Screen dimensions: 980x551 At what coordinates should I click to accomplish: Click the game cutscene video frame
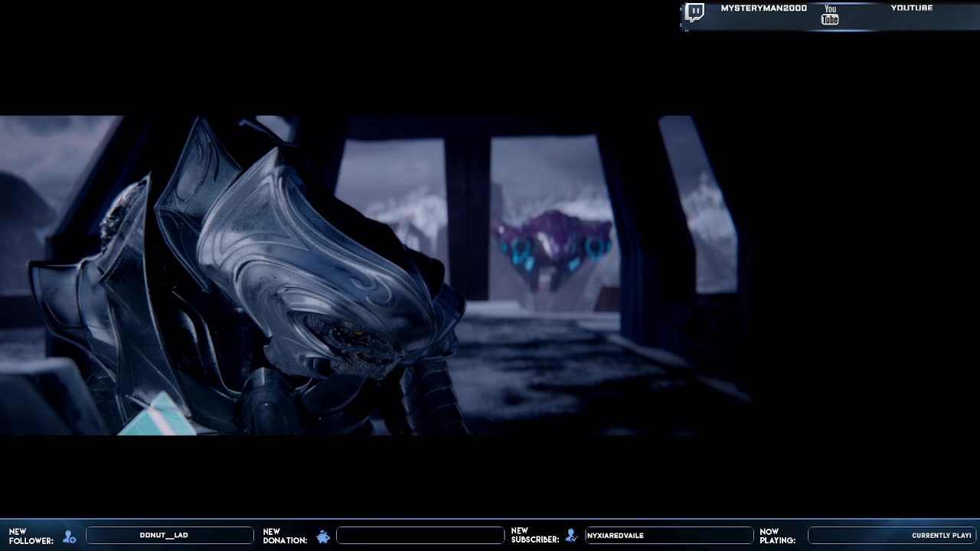click(x=375, y=275)
